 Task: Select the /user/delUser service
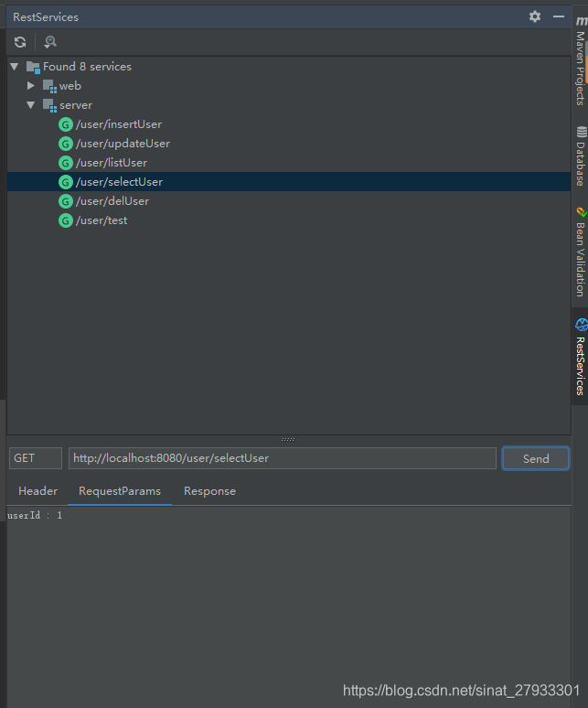112,201
